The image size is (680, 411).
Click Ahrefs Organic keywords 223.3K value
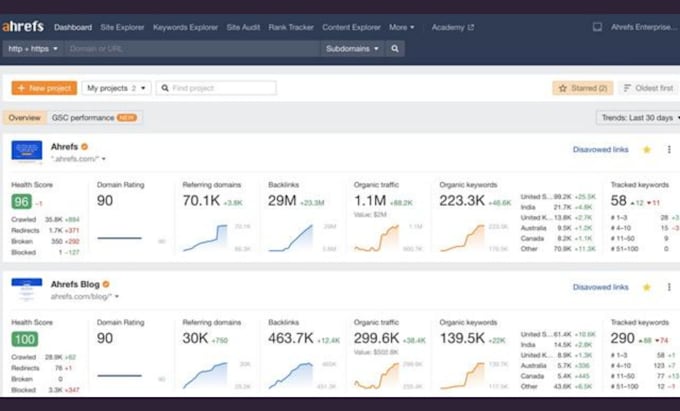462,200
